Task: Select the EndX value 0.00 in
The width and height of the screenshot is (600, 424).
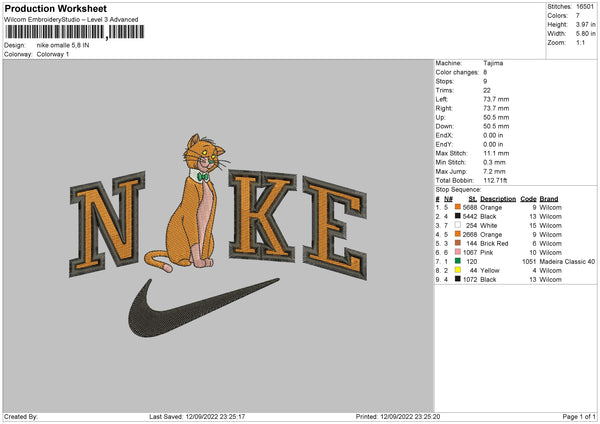Action: point(493,135)
